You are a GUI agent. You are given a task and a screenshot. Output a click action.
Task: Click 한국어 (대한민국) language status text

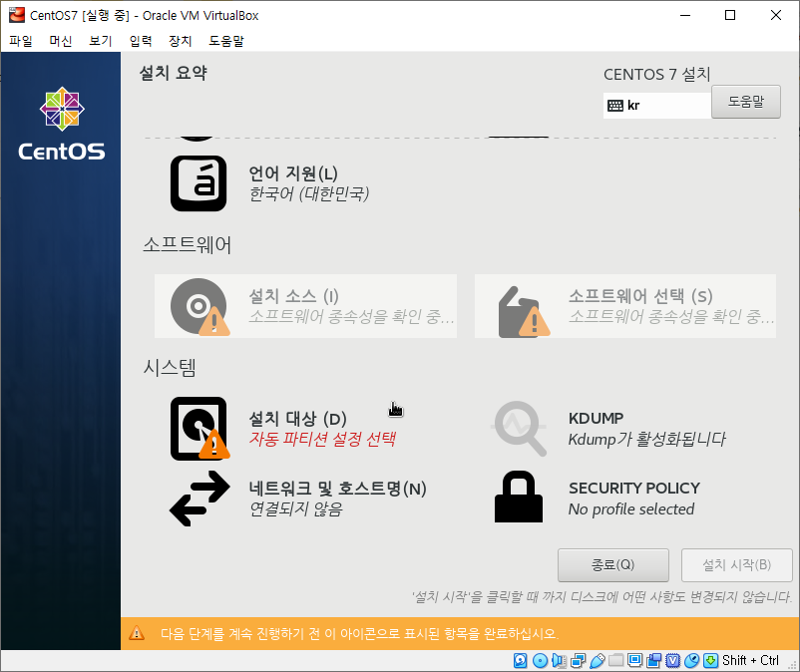[308, 193]
